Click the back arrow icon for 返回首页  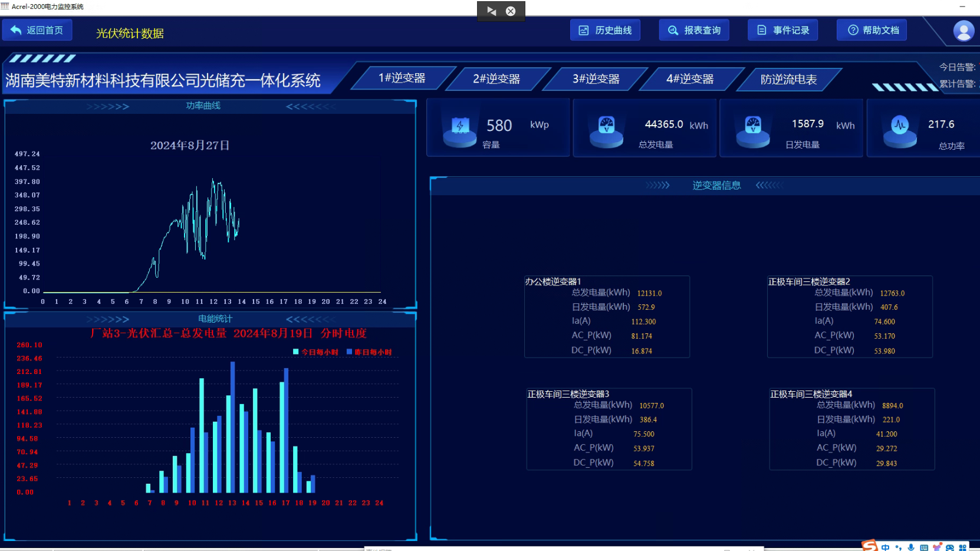pos(16,30)
